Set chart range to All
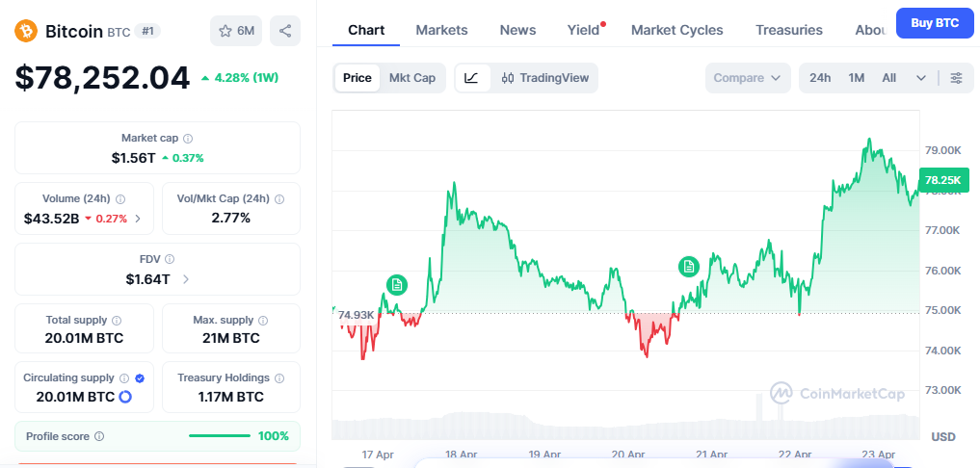This screenshot has width=980, height=468. [888, 78]
